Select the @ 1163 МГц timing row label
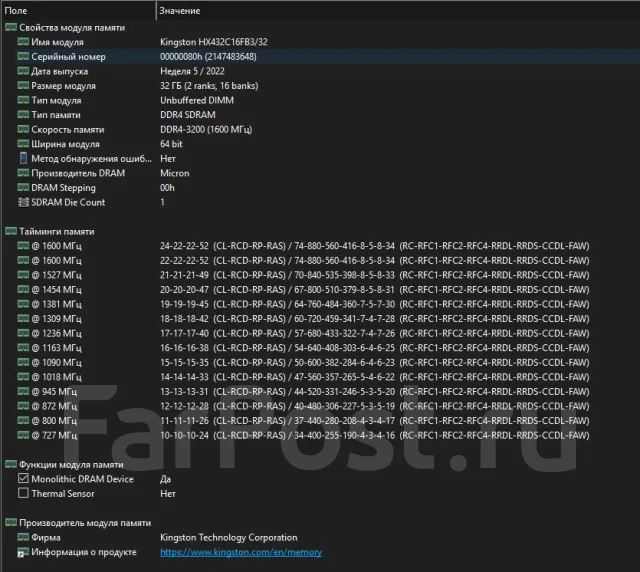This screenshot has width=640, height=572. click(56, 348)
